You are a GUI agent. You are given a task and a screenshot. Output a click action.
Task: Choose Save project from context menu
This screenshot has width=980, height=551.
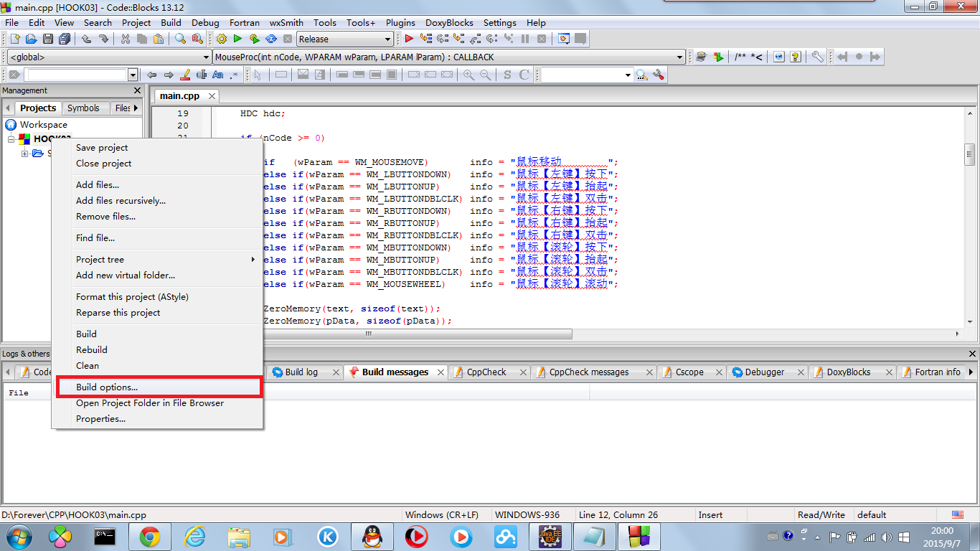[x=158, y=147]
